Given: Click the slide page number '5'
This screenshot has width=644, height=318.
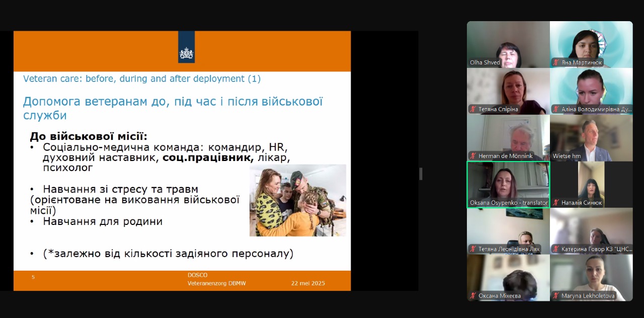Looking at the screenshot, I should click(x=33, y=277).
